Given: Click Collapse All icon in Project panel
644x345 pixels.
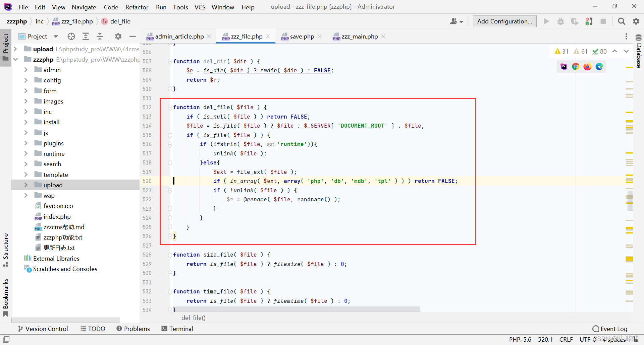Looking at the screenshot, I should pos(100,36).
